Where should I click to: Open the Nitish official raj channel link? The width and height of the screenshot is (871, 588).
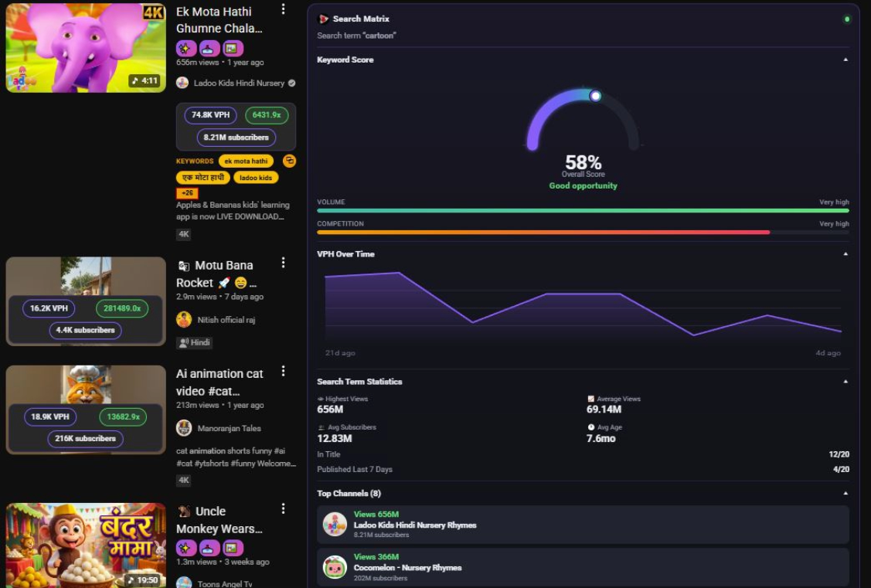(226, 320)
